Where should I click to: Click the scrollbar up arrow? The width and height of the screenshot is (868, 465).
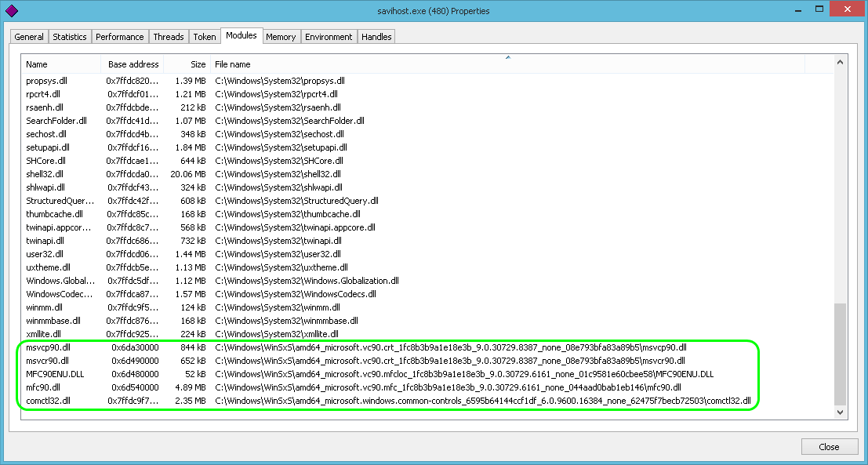coord(840,62)
